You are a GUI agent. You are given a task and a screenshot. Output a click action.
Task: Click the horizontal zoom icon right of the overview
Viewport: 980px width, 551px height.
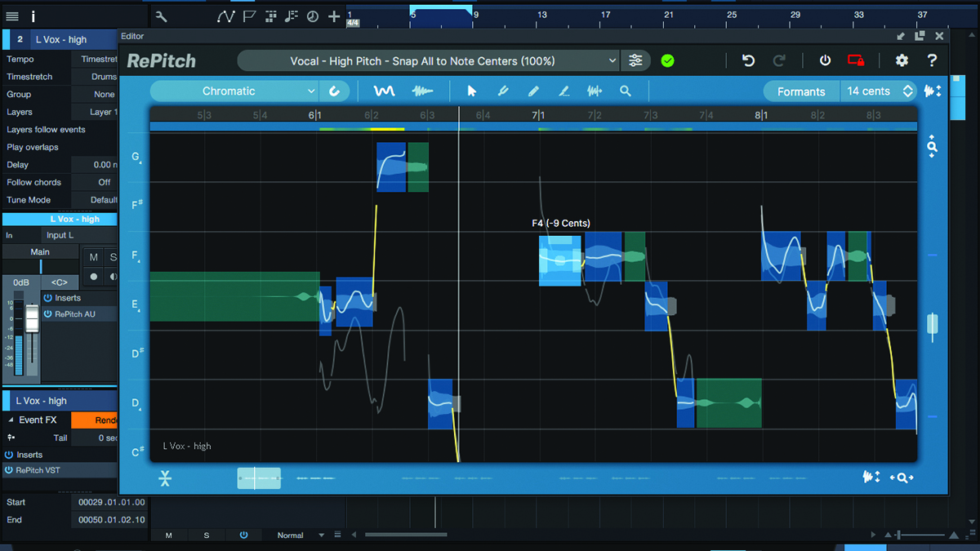(902, 478)
